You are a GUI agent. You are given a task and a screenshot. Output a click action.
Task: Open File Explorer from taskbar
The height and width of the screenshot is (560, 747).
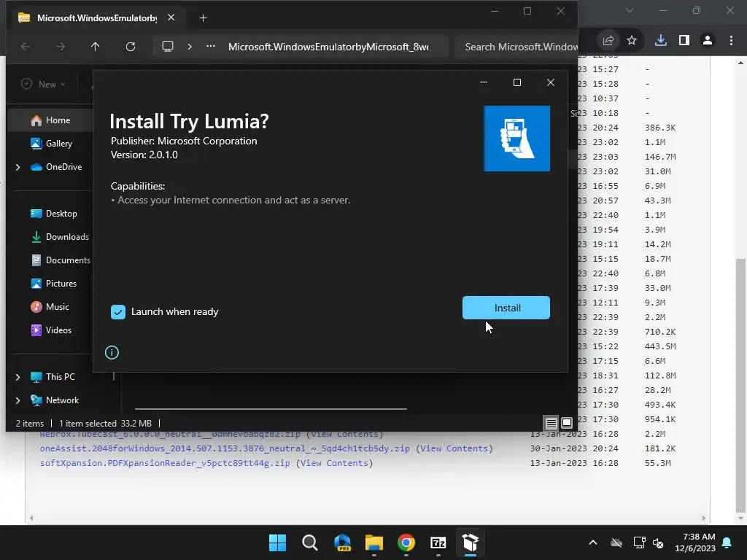374,542
